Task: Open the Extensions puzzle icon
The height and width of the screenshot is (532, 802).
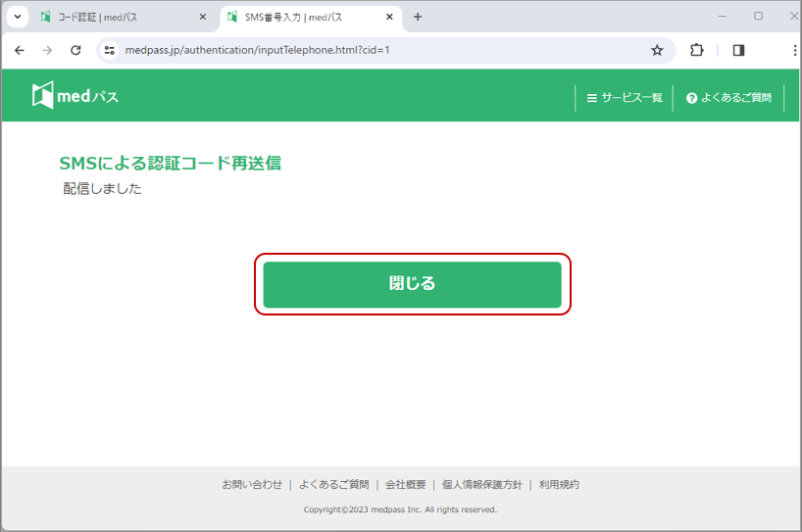Action: (697, 50)
